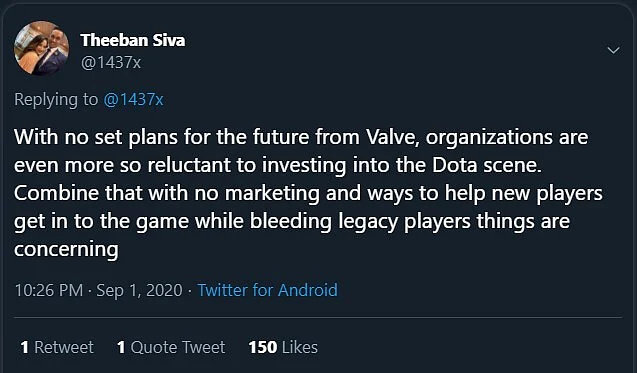Open the blue @1437x mention after Replying to
This screenshot has height=373, width=637.
pyautogui.click(x=133, y=100)
